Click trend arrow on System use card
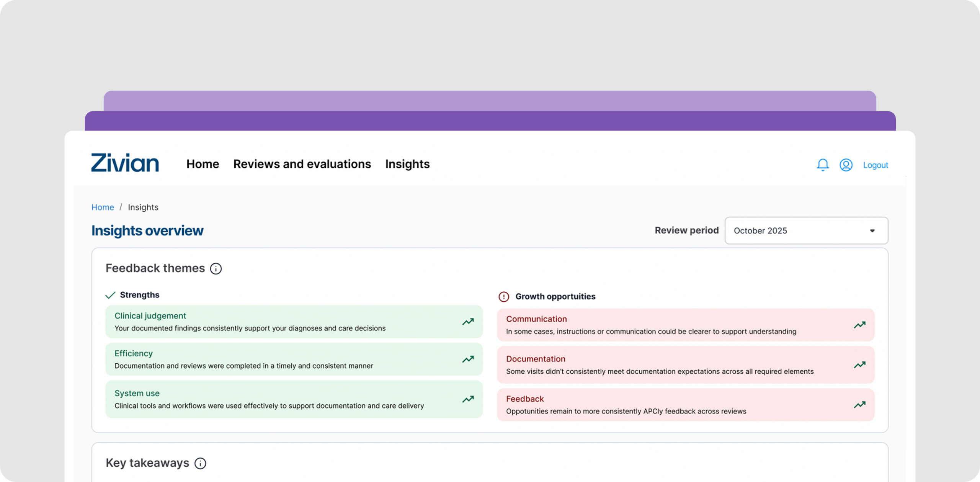Screen dimensions: 980x482 pyautogui.click(x=468, y=399)
